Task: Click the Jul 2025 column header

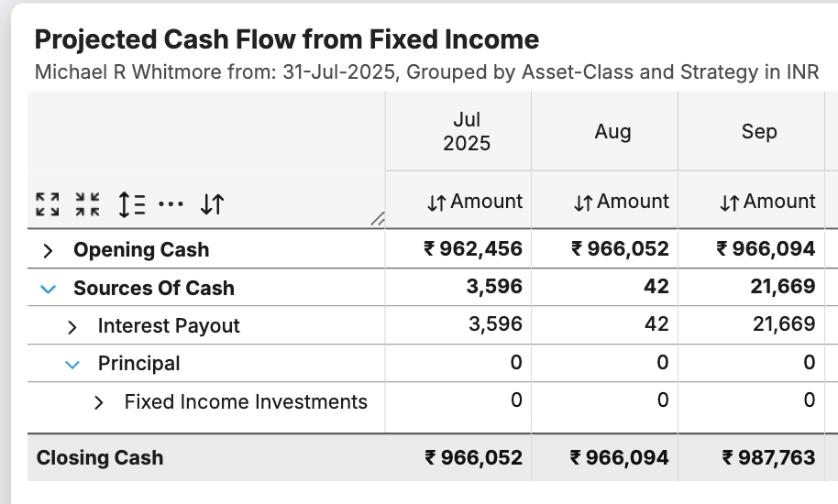Action: point(467,132)
